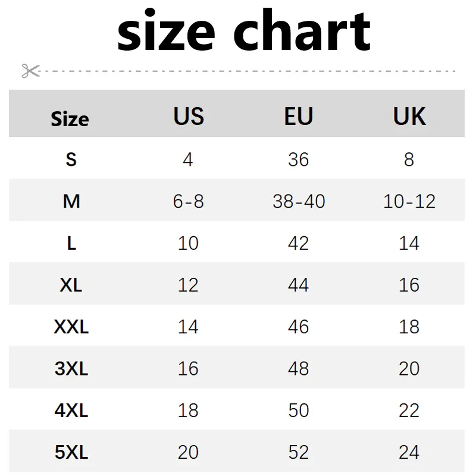Viewport: 476px width, 476px height.
Task: Click the dashed cut line
Action: (x=248, y=71)
